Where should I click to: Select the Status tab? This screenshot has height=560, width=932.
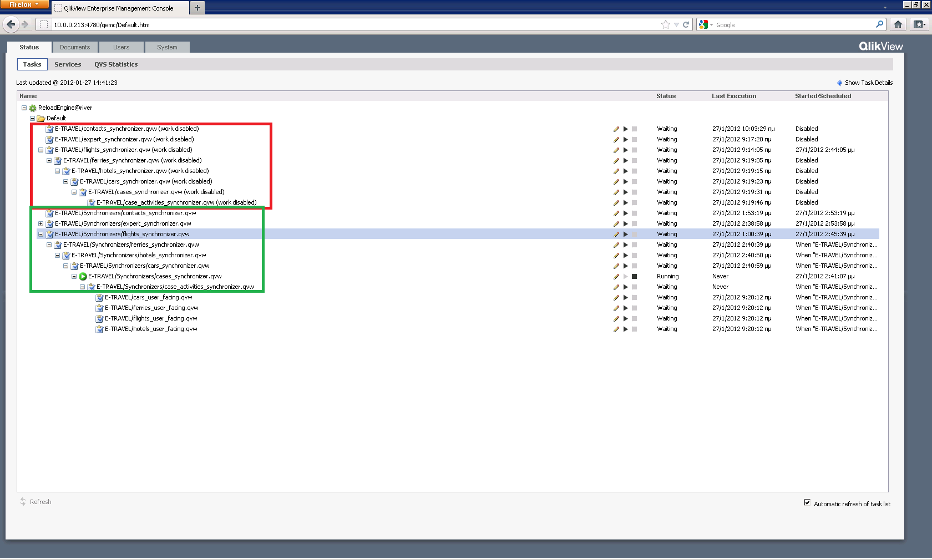29,47
